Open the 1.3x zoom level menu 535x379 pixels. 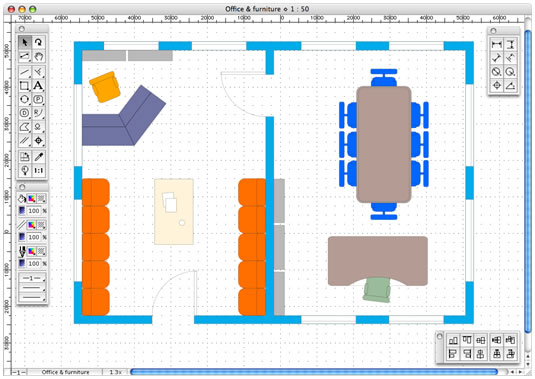pyautogui.click(x=116, y=372)
